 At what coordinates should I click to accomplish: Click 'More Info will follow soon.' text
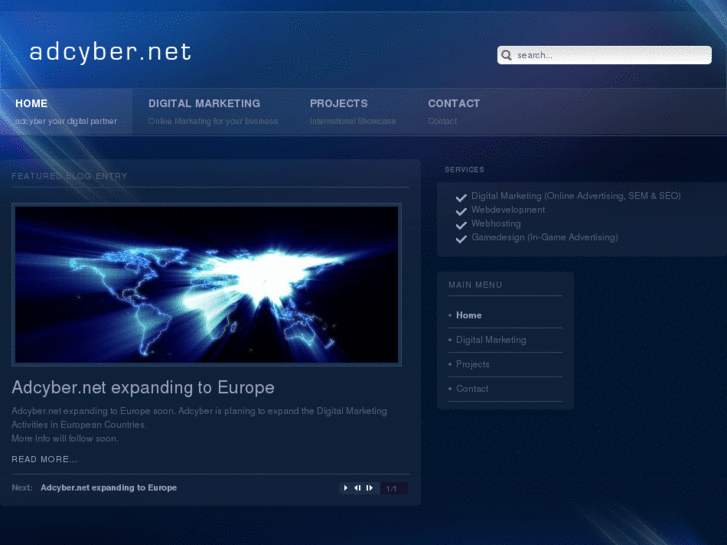pyautogui.click(x=64, y=439)
